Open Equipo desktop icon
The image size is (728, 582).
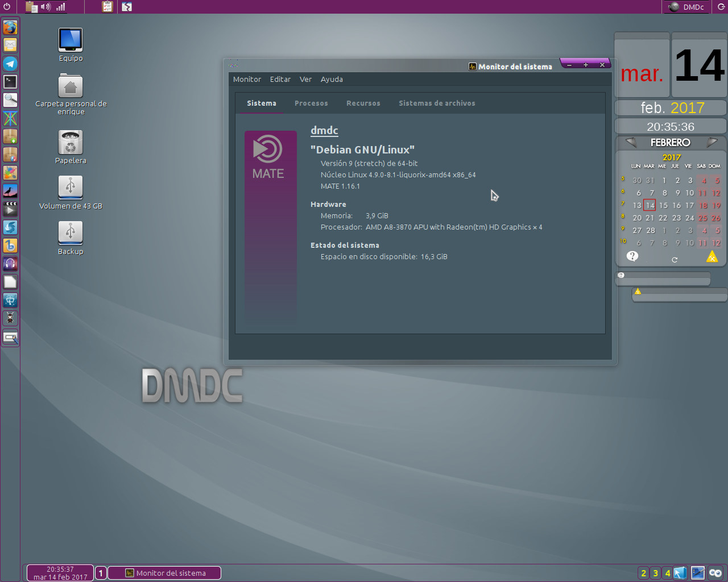(x=71, y=45)
